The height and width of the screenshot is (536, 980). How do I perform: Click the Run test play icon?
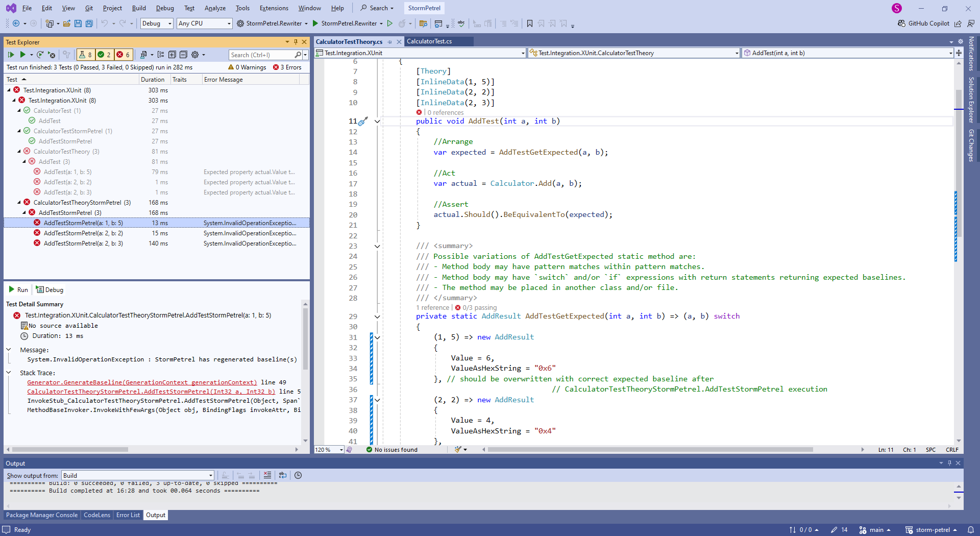[x=22, y=55]
